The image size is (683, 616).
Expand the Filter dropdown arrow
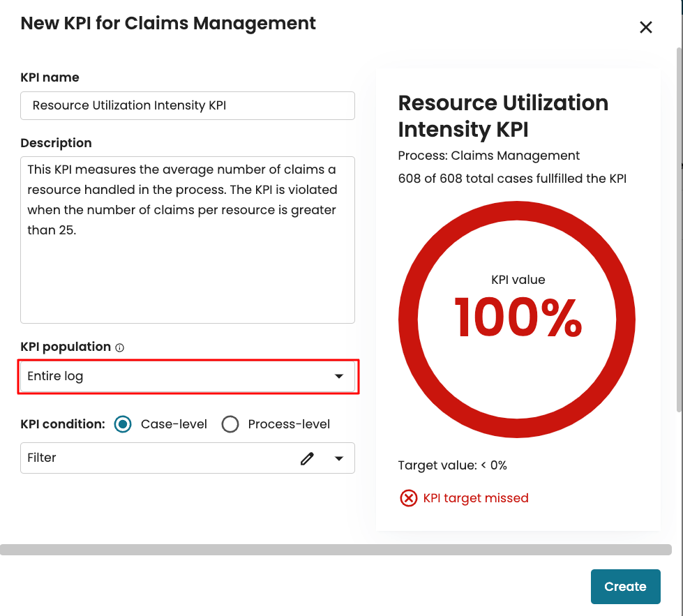click(x=339, y=458)
